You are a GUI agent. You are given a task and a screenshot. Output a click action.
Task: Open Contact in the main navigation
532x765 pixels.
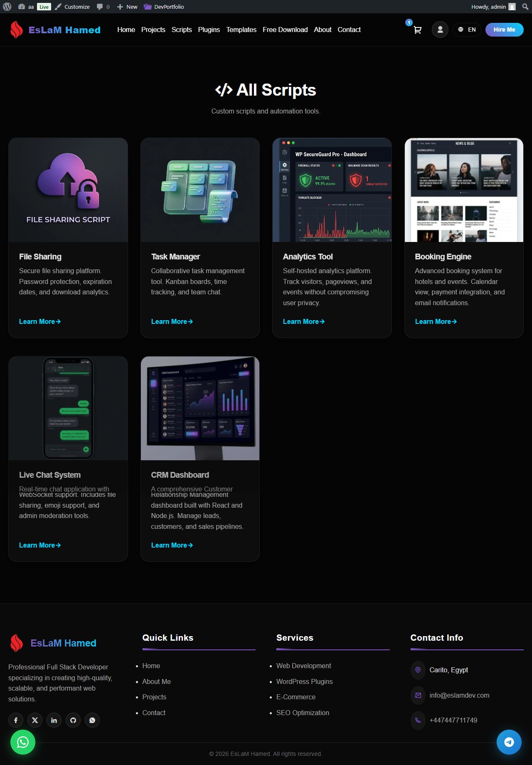(349, 30)
